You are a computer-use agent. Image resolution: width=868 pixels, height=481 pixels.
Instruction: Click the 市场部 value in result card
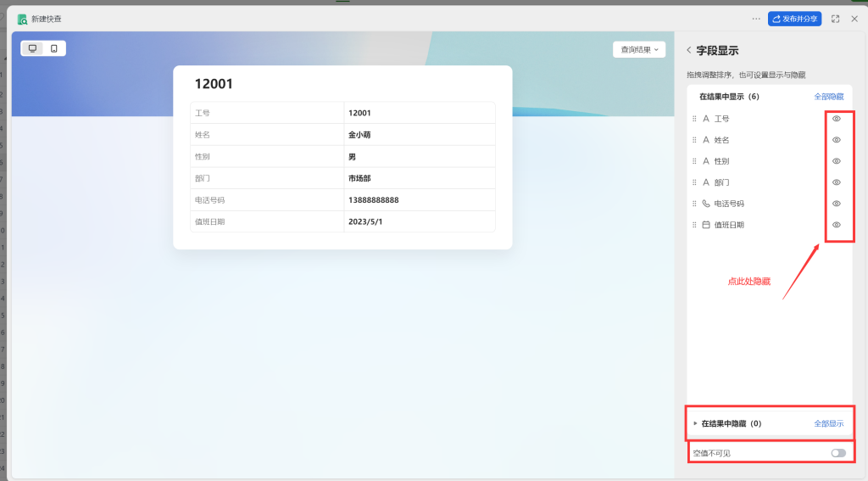click(359, 178)
